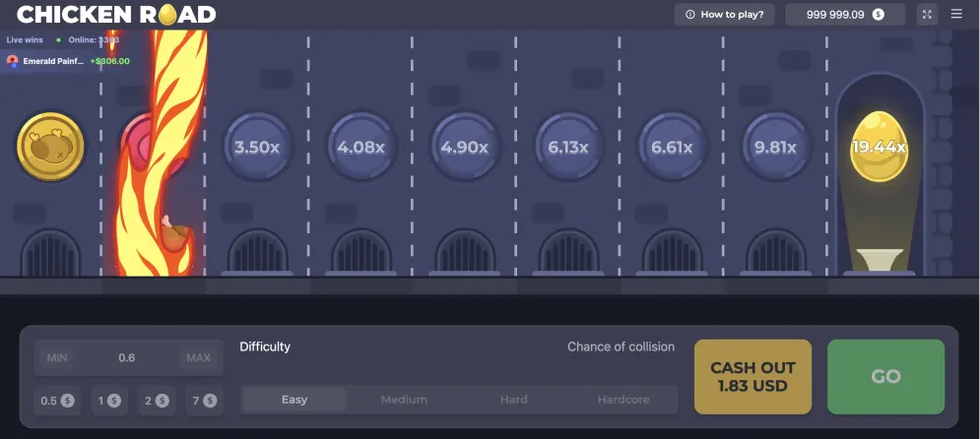
Task: Click the Chance of collision label
Action: coord(621,346)
